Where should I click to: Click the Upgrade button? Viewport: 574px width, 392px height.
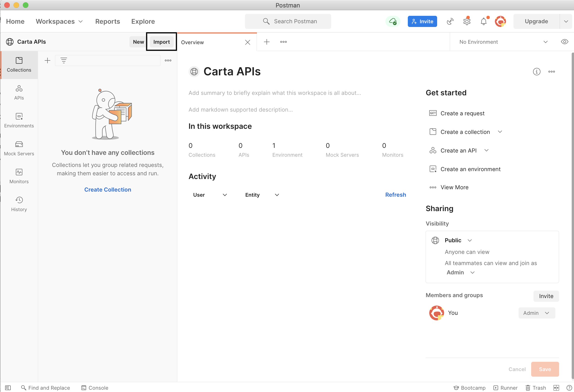click(x=536, y=21)
